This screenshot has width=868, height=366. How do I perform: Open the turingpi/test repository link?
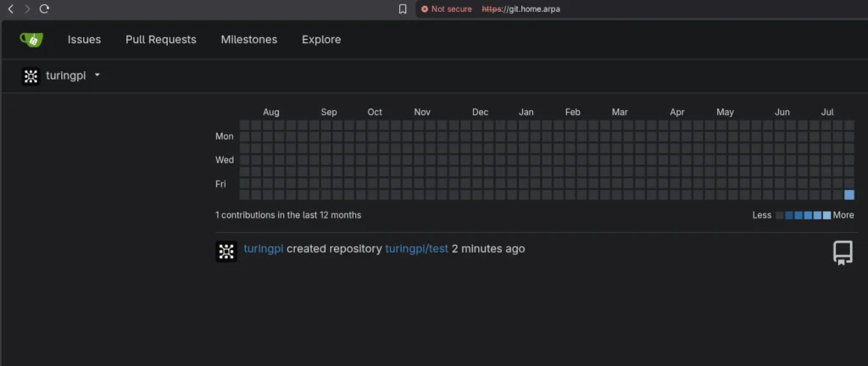[x=417, y=249]
